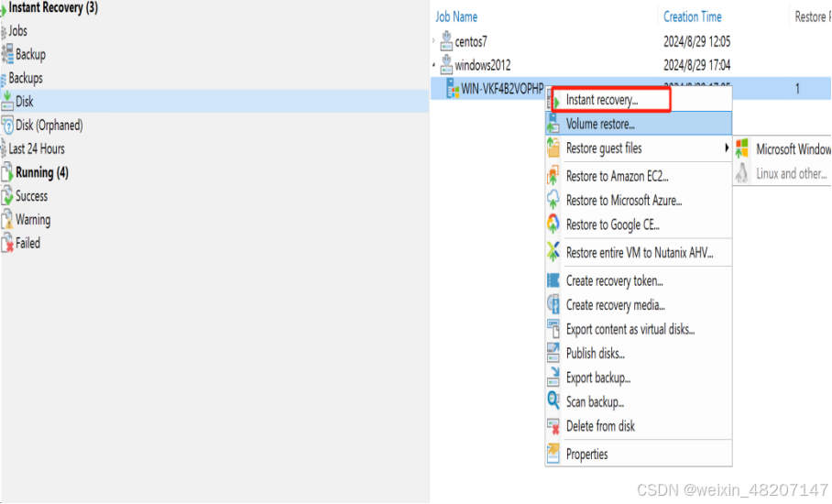This screenshot has width=832, height=504.
Task: Click the Linux penguin icon in submenu
Action: 742,173
